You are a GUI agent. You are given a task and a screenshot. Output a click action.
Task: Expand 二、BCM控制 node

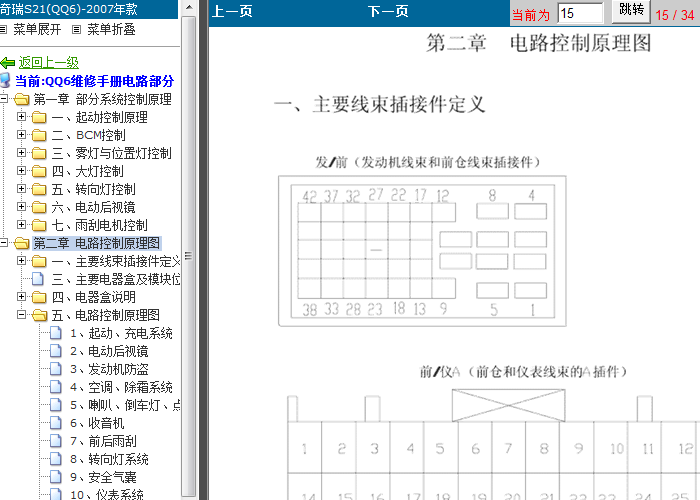[21, 134]
